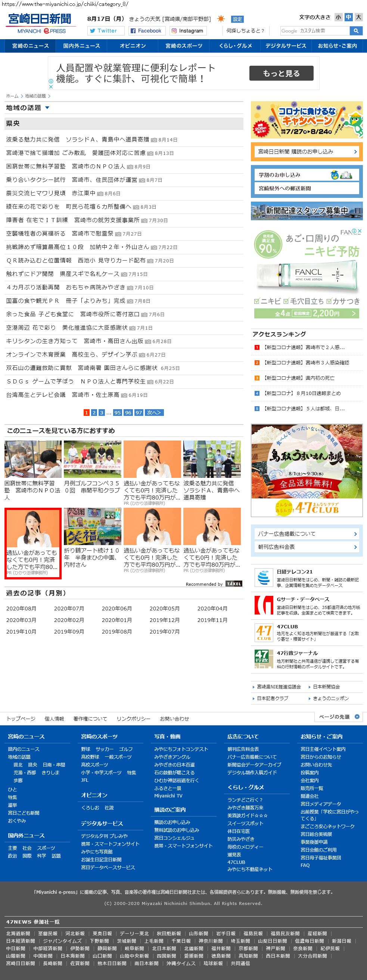Open 宮崎のニュース menu
367x980 pixels.
pyautogui.click(x=30, y=46)
